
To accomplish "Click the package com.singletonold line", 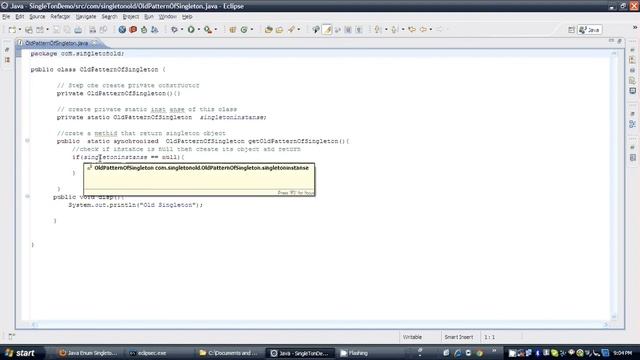I will [78, 53].
